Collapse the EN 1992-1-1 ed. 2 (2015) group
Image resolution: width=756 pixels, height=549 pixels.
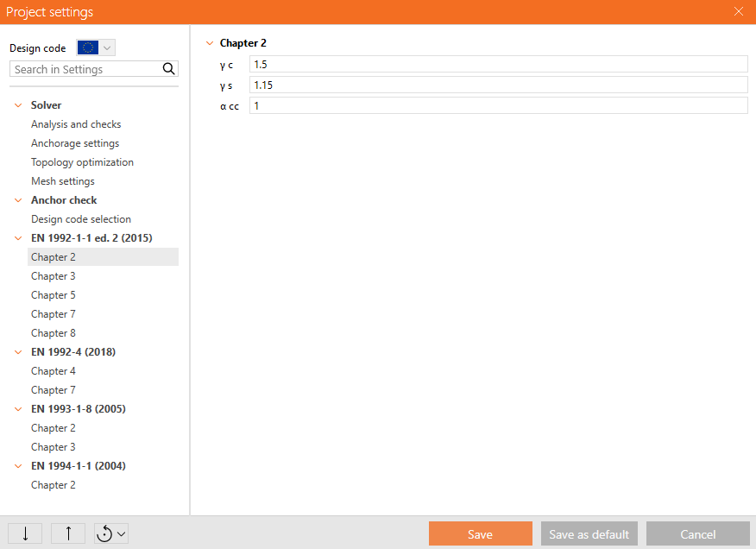18,238
